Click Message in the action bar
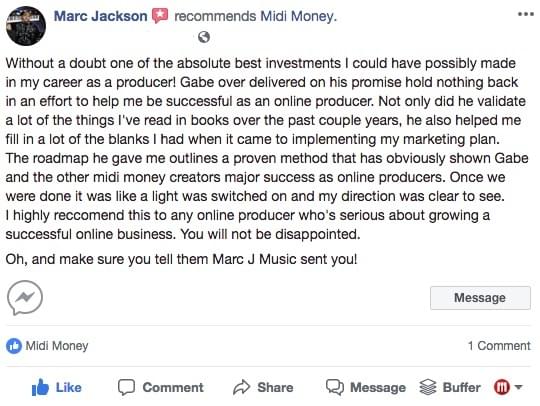The height and width of the screenshot is (406, 540). click(x=366, y=387)
